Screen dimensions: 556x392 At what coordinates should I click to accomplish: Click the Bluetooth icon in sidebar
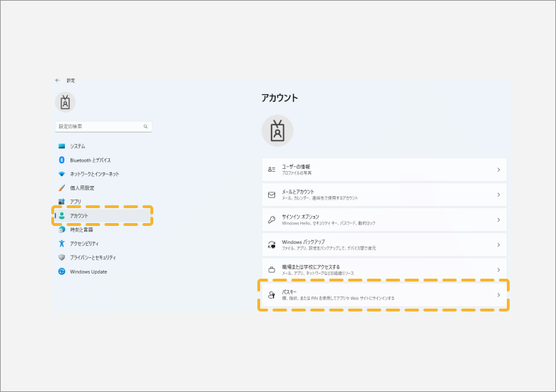click(62, 160)
